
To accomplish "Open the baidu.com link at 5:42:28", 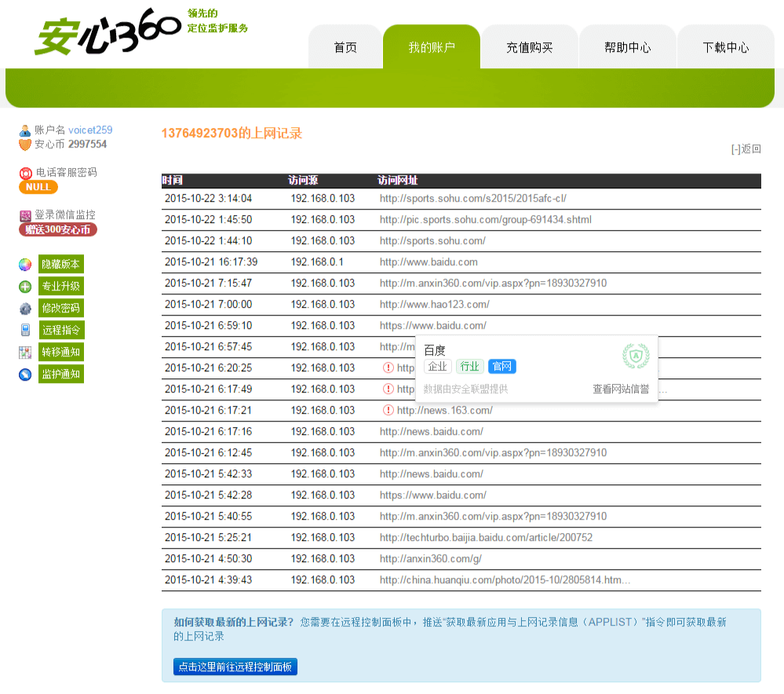I will [x=433, y=495].
